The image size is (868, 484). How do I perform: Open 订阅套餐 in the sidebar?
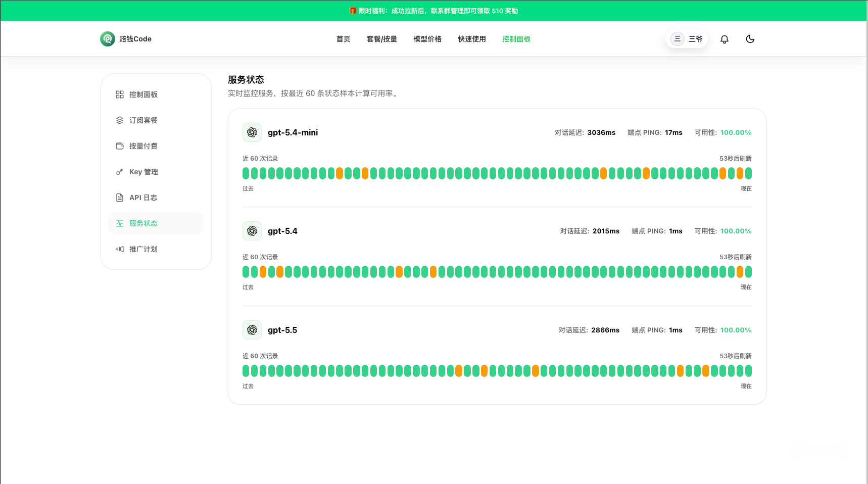click(156, 120)
